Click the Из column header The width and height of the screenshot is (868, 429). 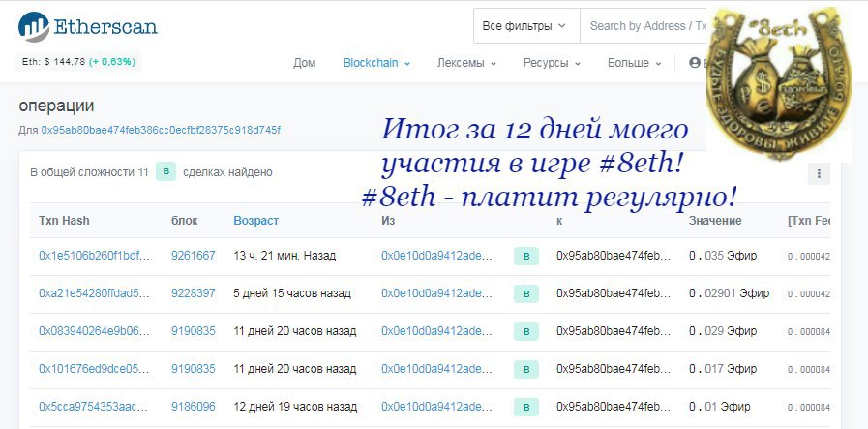coord(387,221)
